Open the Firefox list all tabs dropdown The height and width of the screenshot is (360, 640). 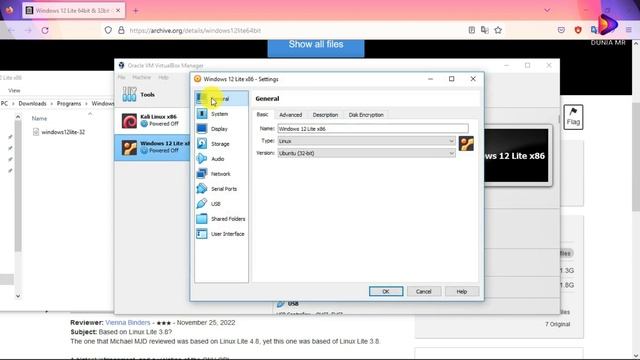pos(547,10)
